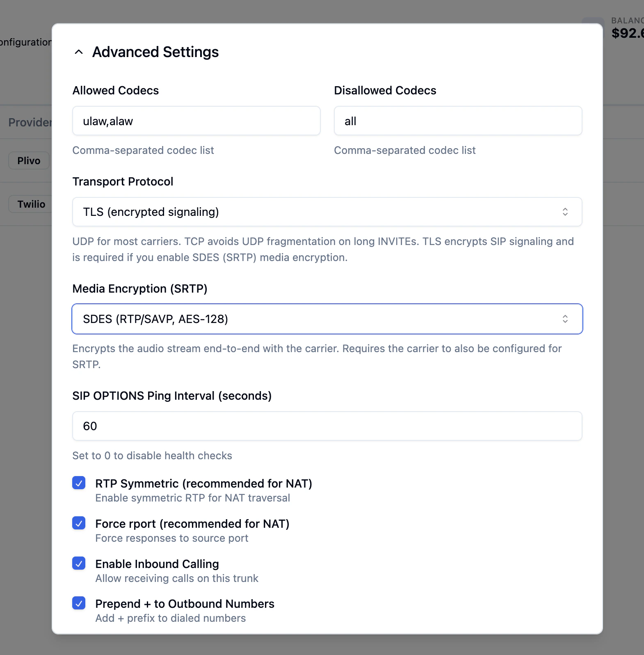Screen dimensions: 644x655
Task: Click the Advanced Settings heading
Action: pos(155,52)
